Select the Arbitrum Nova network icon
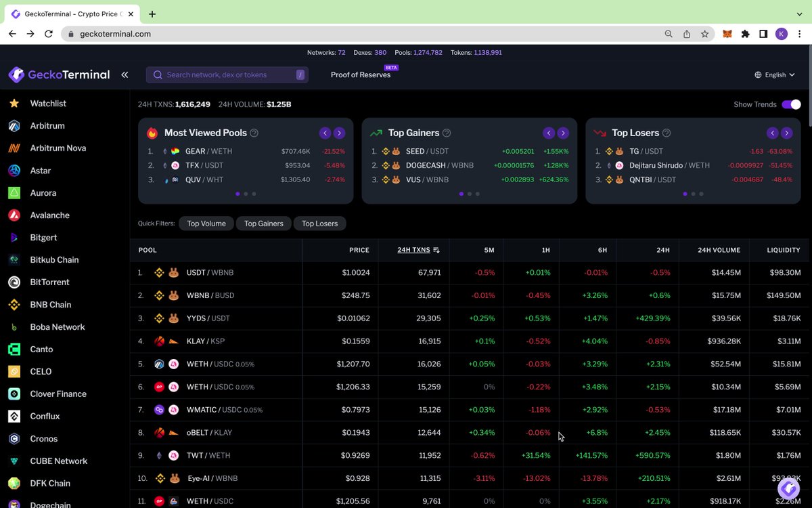Viewport: 812px width, 508px height. (x=14, y=148)
